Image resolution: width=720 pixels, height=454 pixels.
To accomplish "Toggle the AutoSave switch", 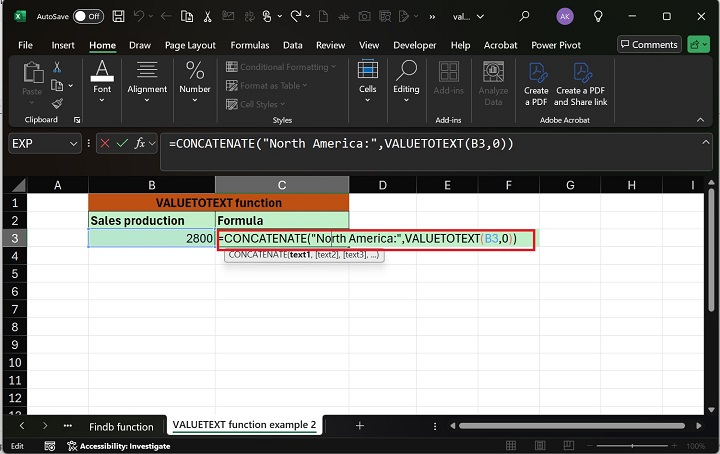I will click(88, 16).
